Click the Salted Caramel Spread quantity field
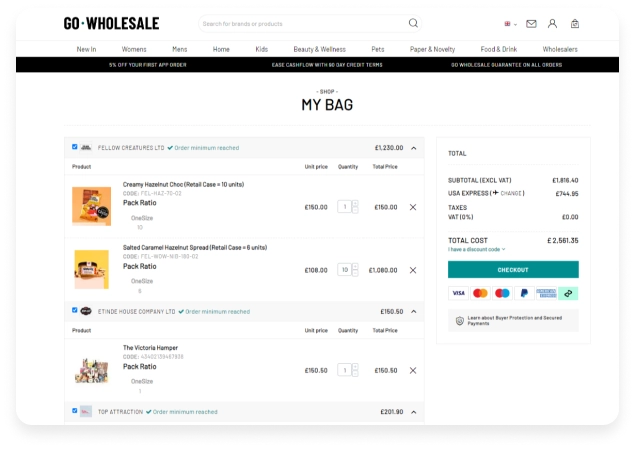 coord(344,270)
